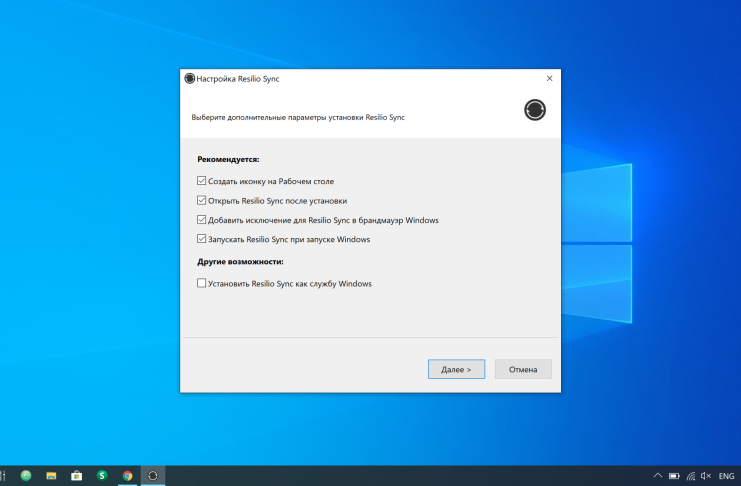
Task: Open Microsoft Store from the taskbar
Action: pos(77,476)
